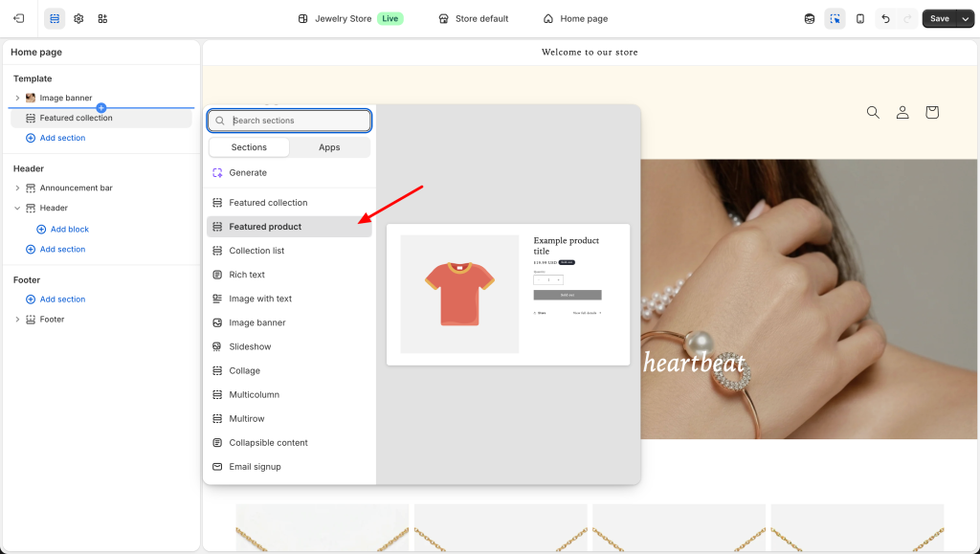Open the app embeds icon in top bar

coord(102,18)
